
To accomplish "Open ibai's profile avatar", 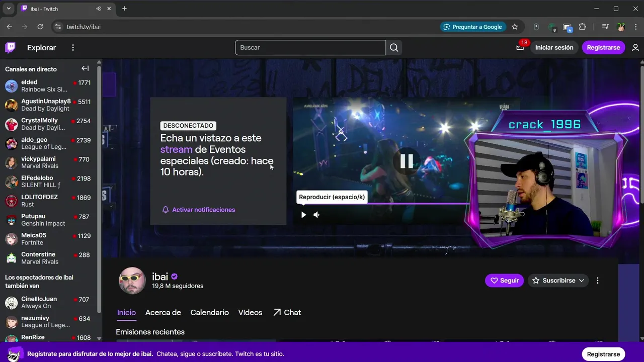I will [132, 281].
